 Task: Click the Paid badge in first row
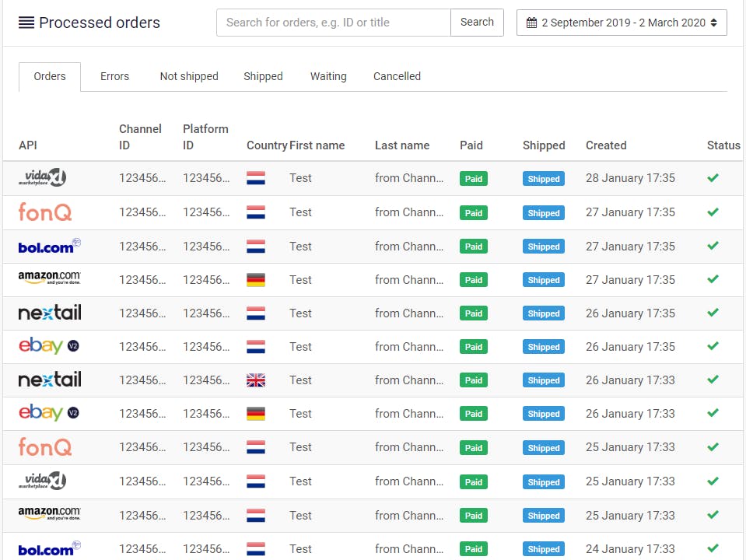(473, 179)
